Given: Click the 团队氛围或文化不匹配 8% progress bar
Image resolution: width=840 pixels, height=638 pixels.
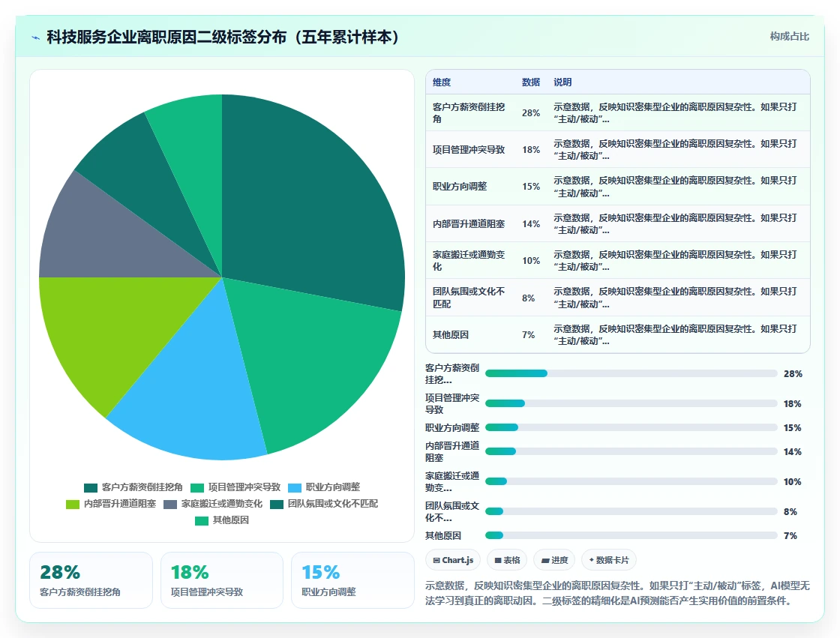Looking at the screenshot, I should pos(631,511).
